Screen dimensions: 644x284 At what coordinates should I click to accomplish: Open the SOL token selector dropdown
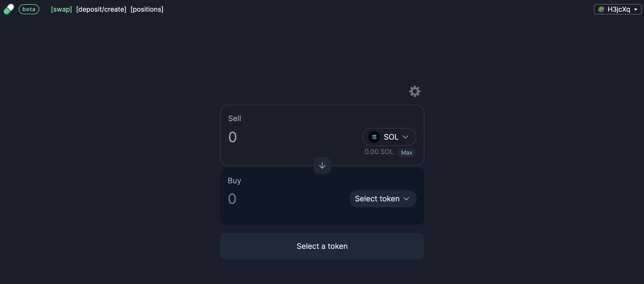pyautogui.click(x=389, y=137)
